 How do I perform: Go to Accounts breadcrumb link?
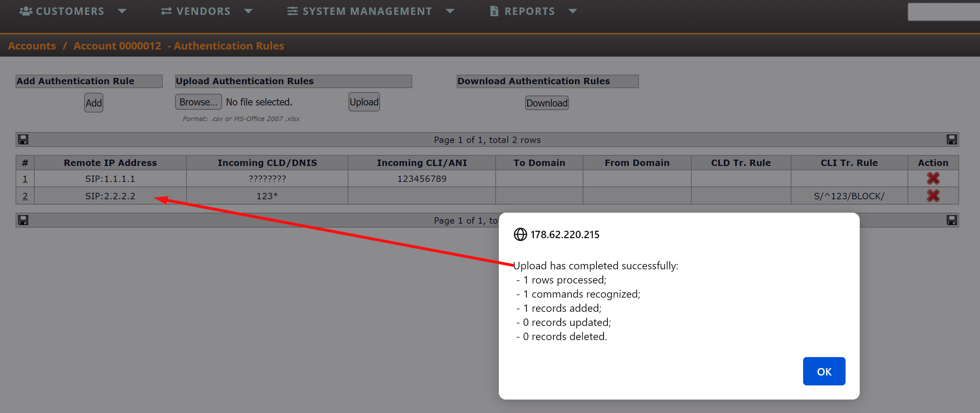tap(32, 46)
